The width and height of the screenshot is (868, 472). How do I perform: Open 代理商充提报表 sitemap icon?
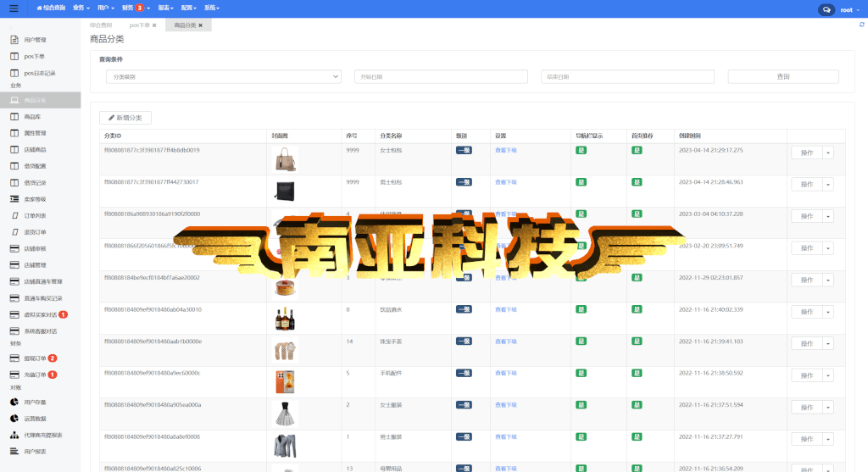pos(14,435)
